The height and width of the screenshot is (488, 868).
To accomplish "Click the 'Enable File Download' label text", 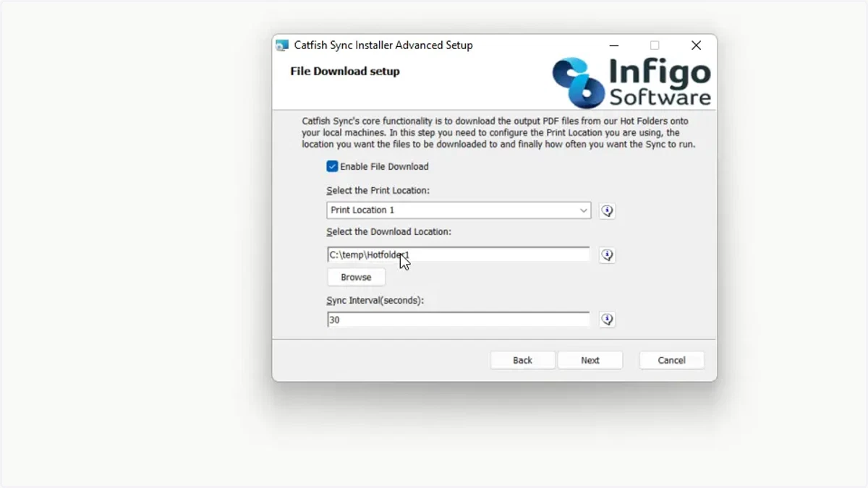I will (384, 166).
